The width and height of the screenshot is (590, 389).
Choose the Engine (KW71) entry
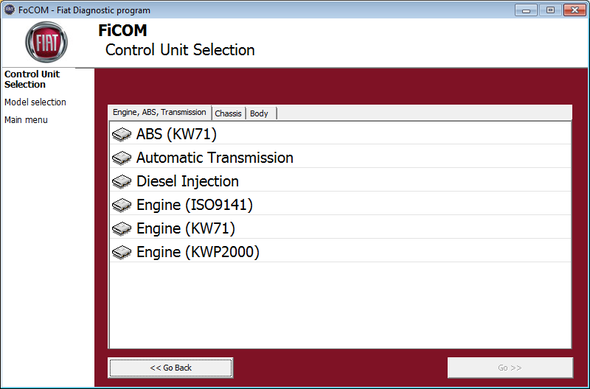pyautogui.click(x=341, y=228)
